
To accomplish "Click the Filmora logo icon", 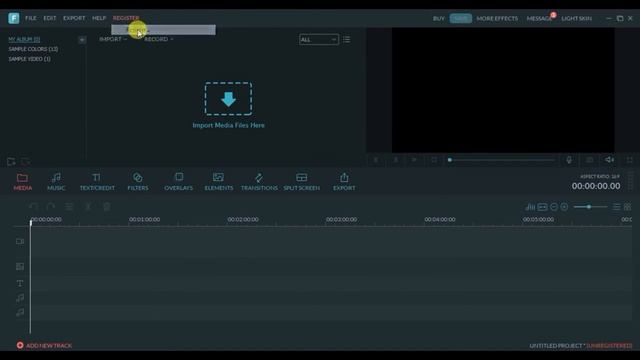I will 13,18.
